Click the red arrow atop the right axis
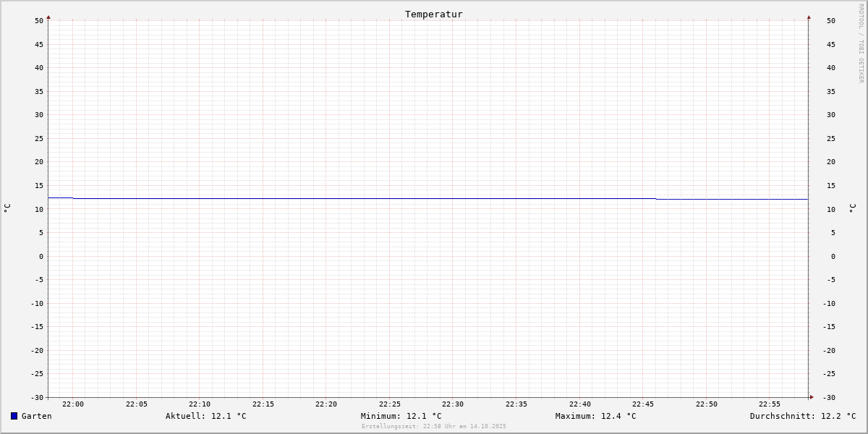 coord(809,17)
